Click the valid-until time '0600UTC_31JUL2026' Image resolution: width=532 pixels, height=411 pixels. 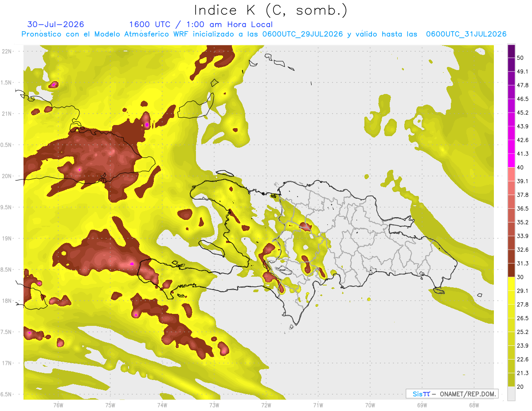point(466,34)
